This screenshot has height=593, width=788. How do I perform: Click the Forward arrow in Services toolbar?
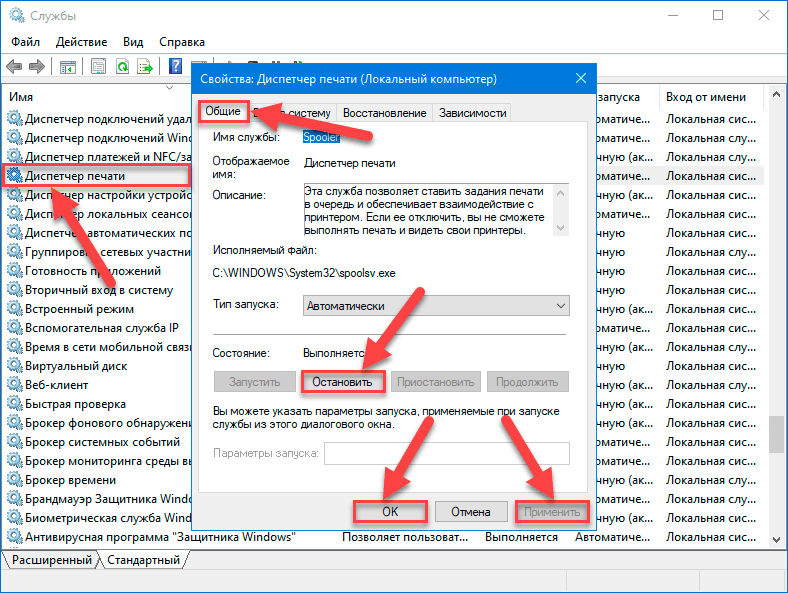tap(37, 66)
